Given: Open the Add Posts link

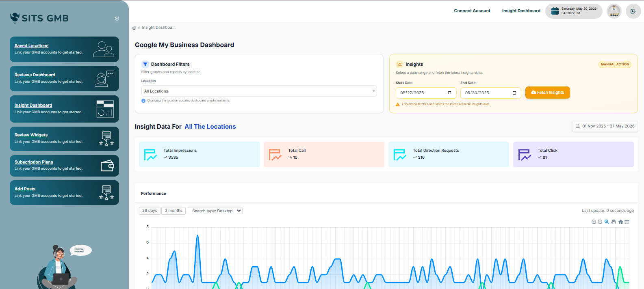Looking at the screenshot, I should tap(25, 189).
